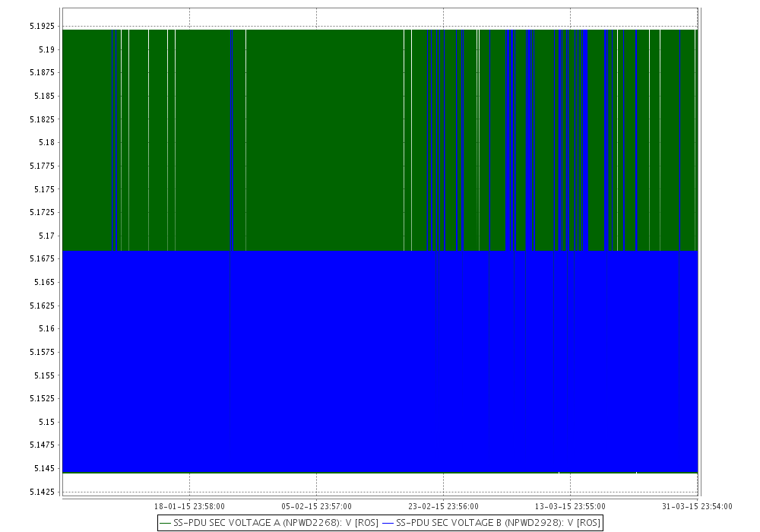
Task: Click y-axis value 5.165
Action: [45, 282]
